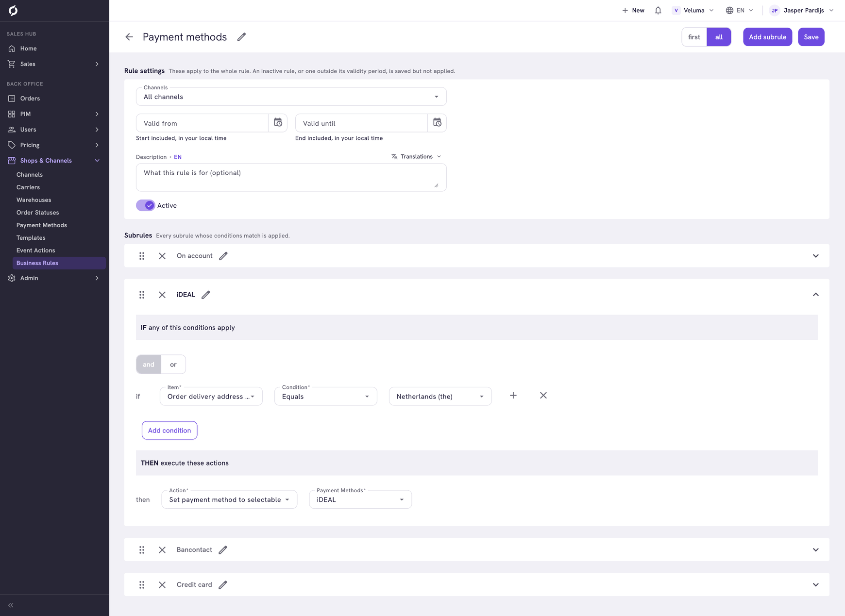This screenshot has height=616, width=845.
Task: Click the app logo in sidebar
Action: [13, 11]
